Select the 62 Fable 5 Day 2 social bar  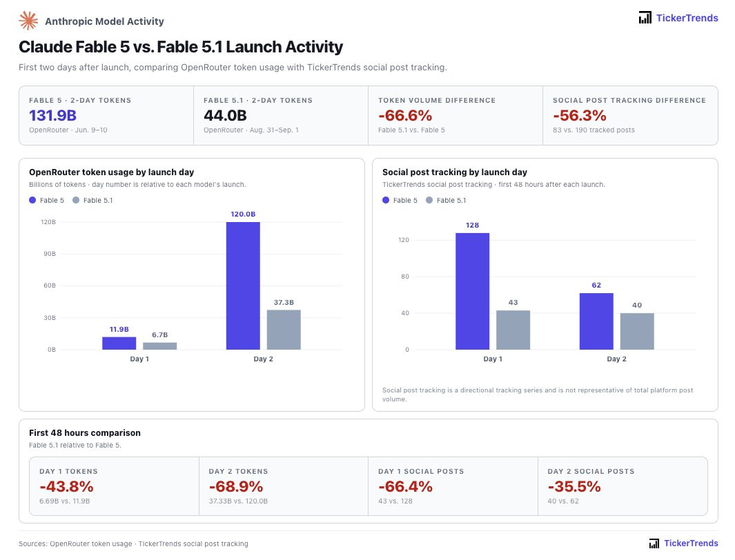tap(596, 321)
